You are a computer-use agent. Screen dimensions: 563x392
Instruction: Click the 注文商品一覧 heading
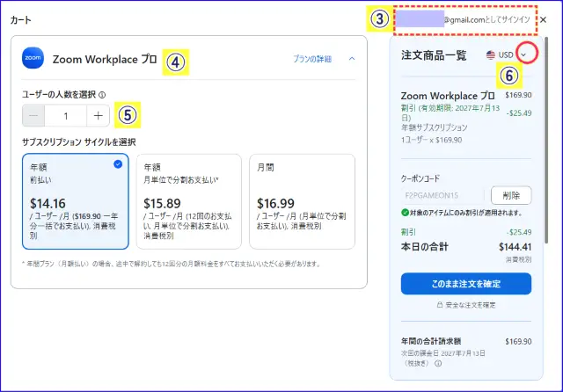coord(434,55)
